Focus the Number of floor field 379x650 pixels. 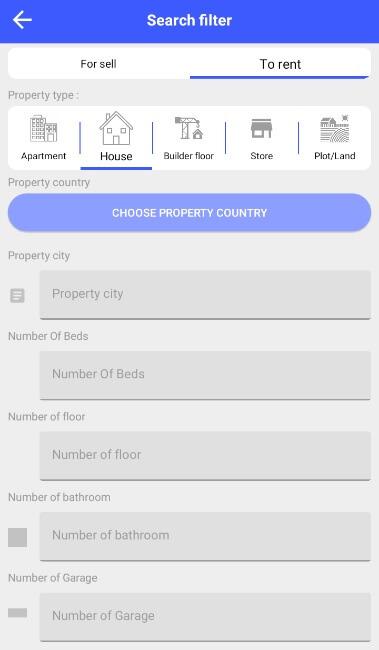[205, 456]
